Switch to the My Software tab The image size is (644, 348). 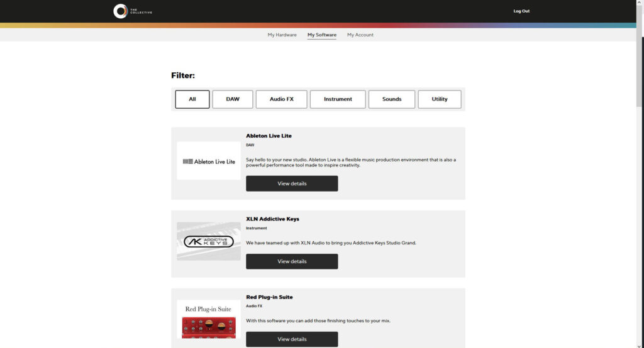(x=321, y=35)
